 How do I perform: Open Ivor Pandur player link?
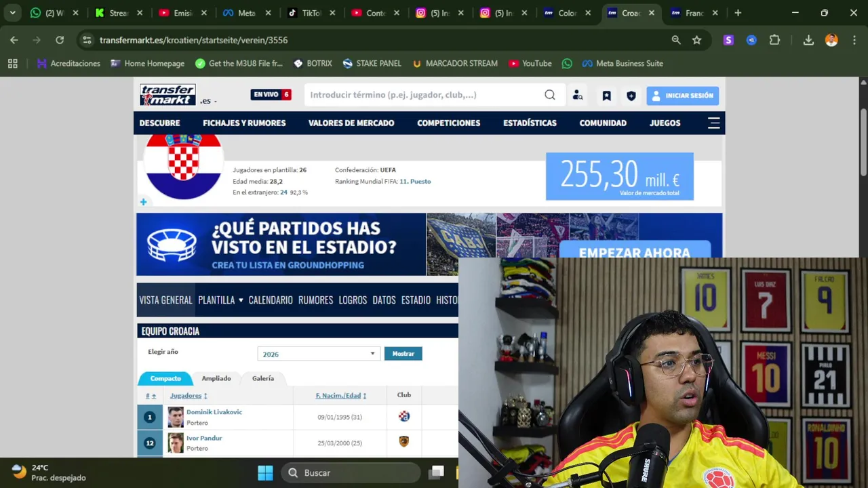204,438
